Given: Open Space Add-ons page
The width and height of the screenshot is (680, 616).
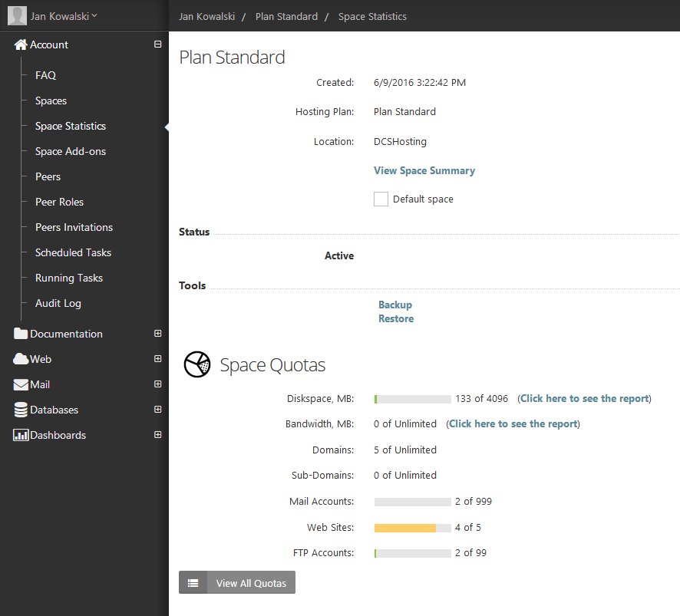Looking at the screenshot, I should coord(71,151).
